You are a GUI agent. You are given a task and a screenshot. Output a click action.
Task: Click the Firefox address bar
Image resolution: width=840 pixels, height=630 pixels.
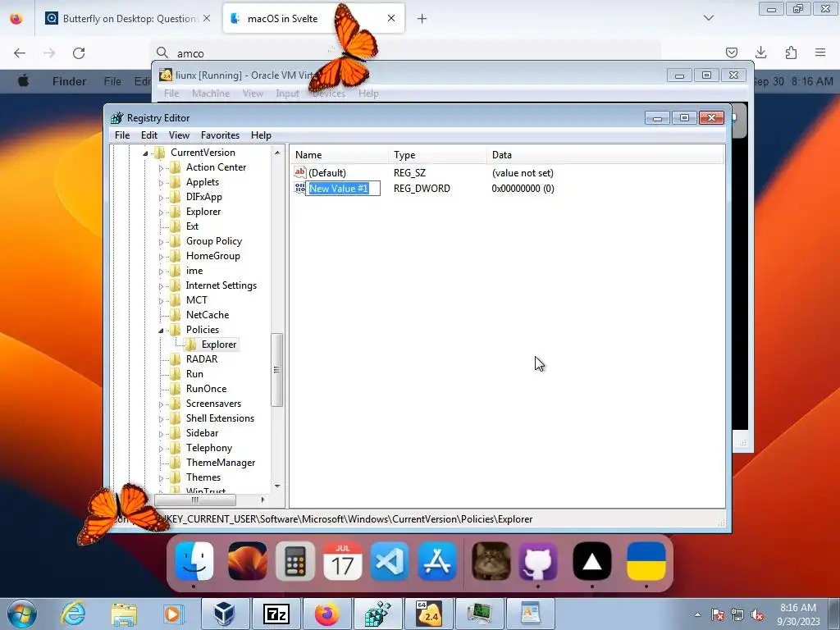pos(405,52)
